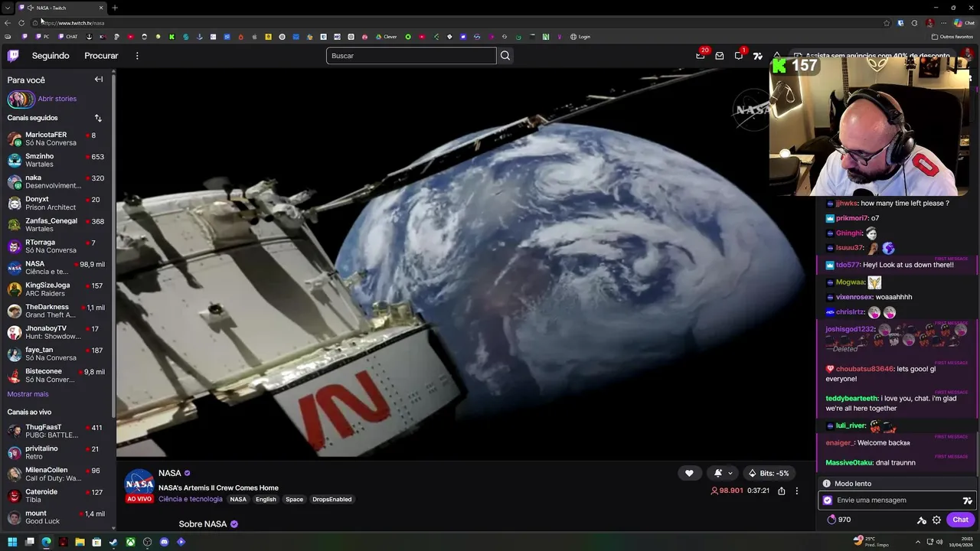The width and height of the screenshot is (980, 551).
Task: Open faye_tan channel
Action: (57, 354)
